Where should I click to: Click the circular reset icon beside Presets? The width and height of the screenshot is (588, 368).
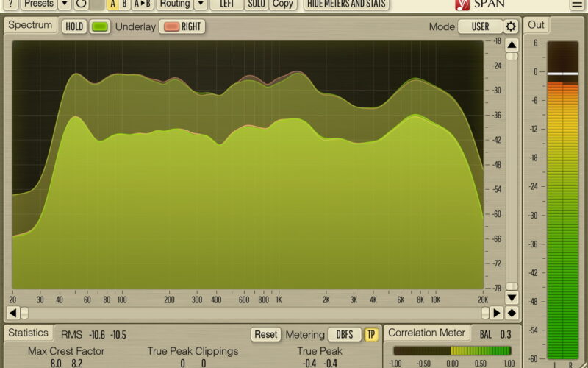[x=82, y=4]
